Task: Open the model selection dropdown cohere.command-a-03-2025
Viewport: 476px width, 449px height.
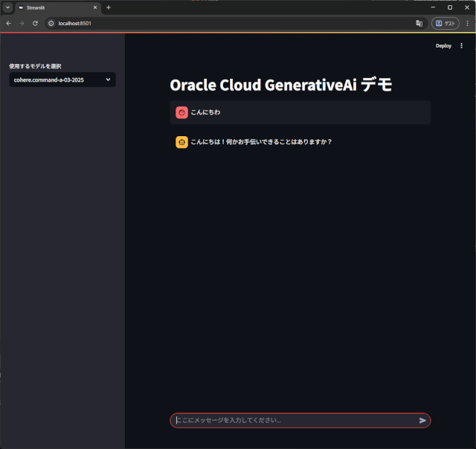Action: click(62, 80)
